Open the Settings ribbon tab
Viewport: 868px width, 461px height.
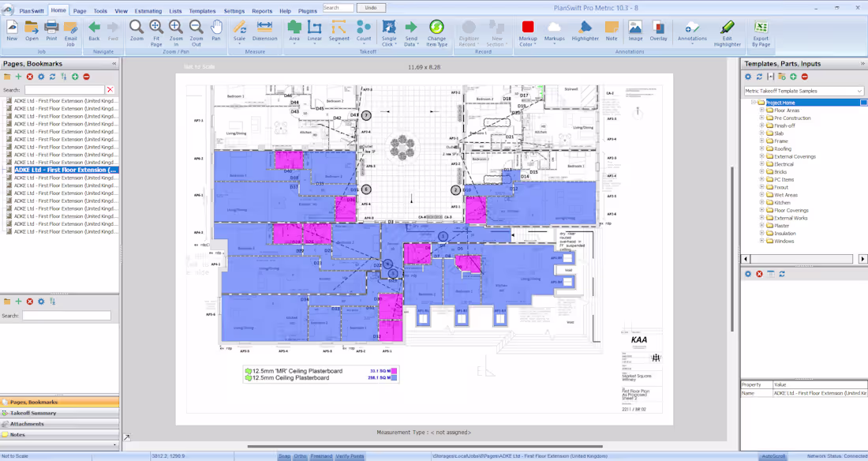coord(234,10)
